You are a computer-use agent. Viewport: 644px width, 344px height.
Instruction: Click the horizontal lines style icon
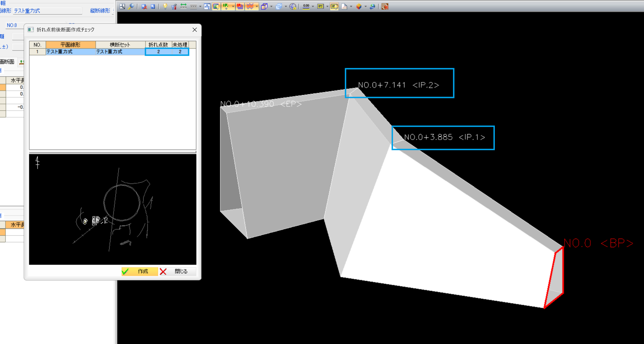point(193,6)
